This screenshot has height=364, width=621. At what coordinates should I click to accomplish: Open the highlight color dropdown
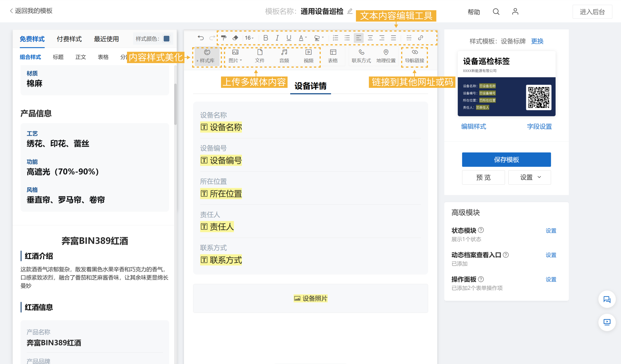(319, 38)
